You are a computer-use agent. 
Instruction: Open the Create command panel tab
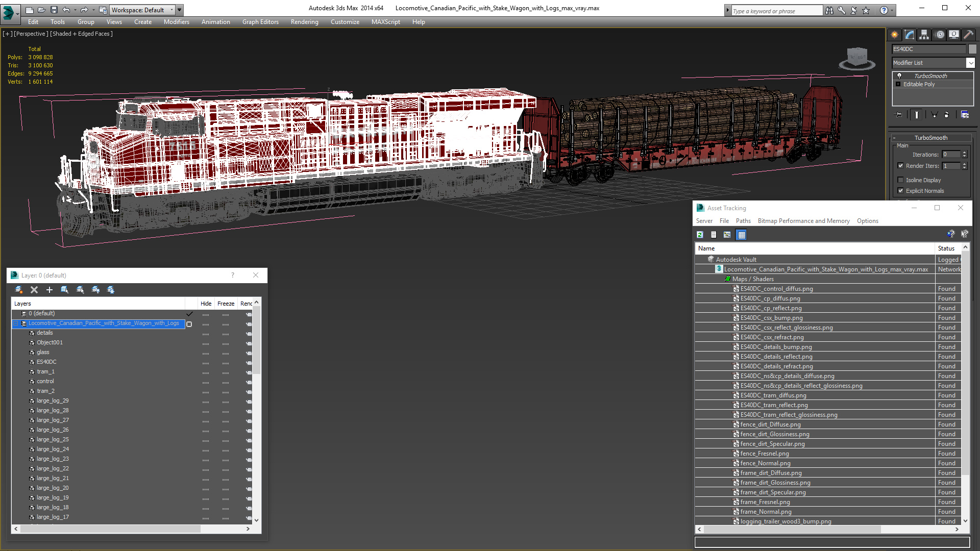coord(895,35)
